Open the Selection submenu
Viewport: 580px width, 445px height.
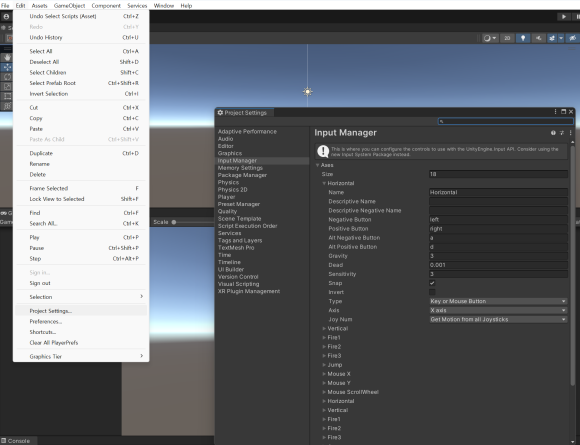coord(81,297)
